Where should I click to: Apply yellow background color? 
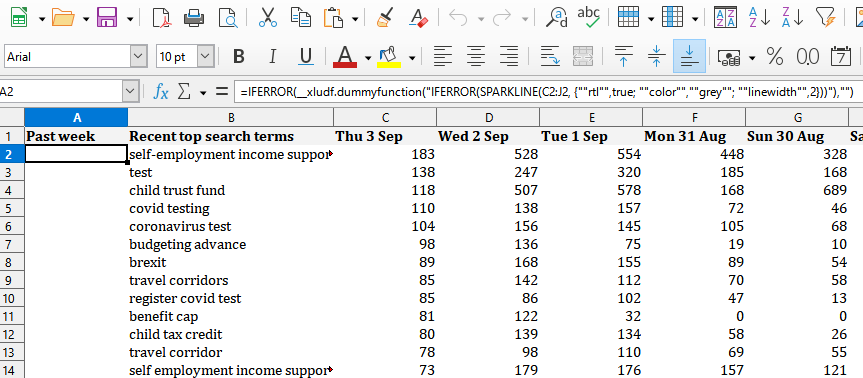coord(389,56)
